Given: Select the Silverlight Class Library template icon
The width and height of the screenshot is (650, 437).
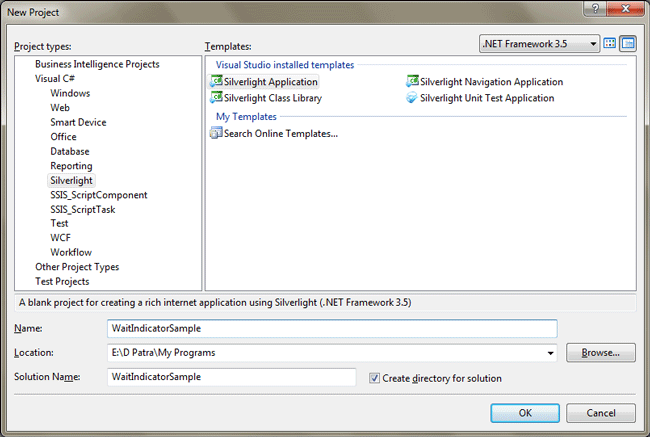Looking at the screenshot, I should (x=216, y=97).
